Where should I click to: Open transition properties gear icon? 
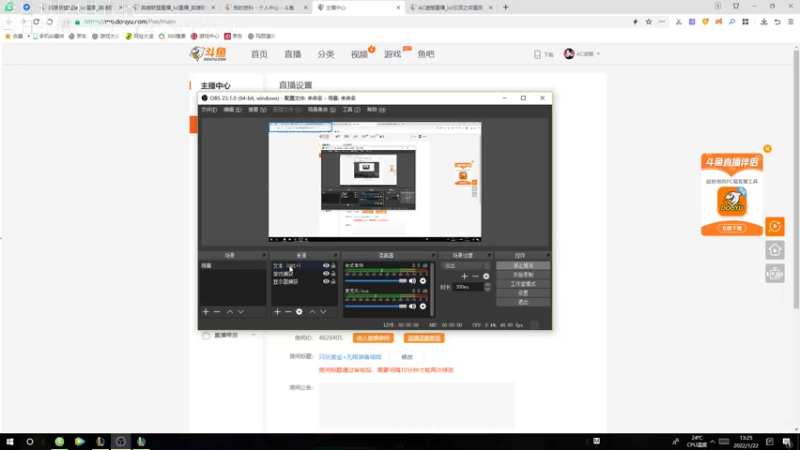pyautogui.click(x=486, y=276)
